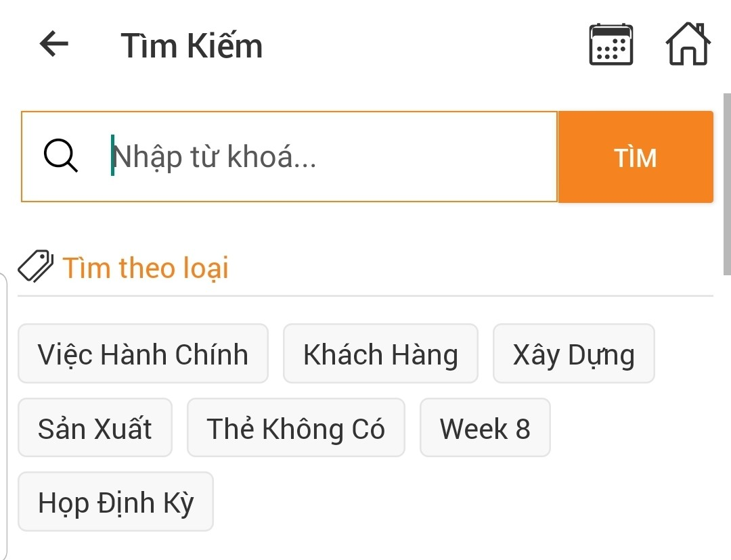Tap the left edge scrollbar track
Image resolution: width=731 pixels, height=560 pixels.
(x=3, y=406)
